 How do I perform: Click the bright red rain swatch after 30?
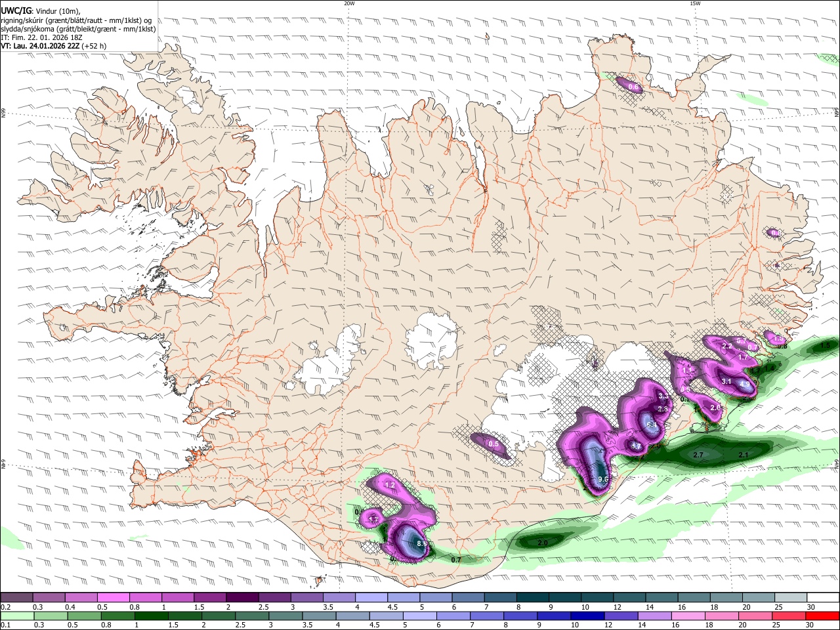(x=823, y=616)
